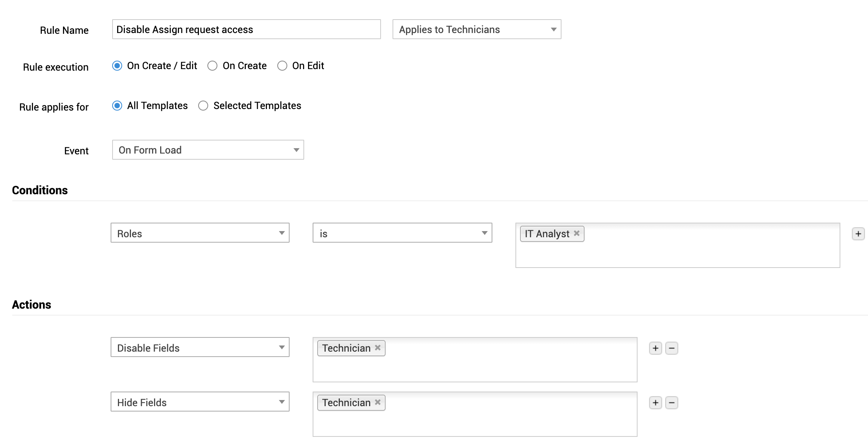Open the Hide Fields action dropdown
This screenshot has height=443, width=868.
pos(200,402)
